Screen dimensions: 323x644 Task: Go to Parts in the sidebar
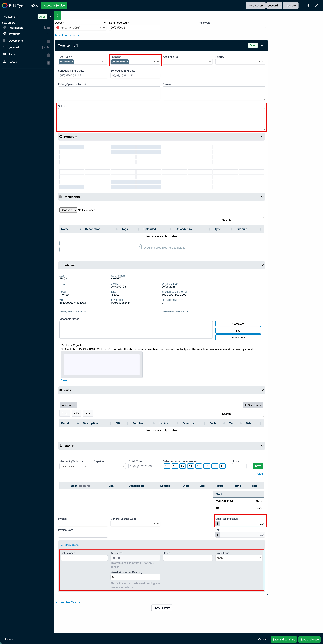(x=12, y=54)
